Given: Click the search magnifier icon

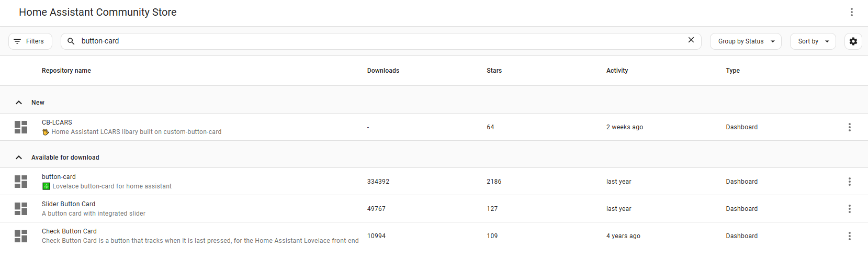Looking at the screenshot, I should click(71, 41).
